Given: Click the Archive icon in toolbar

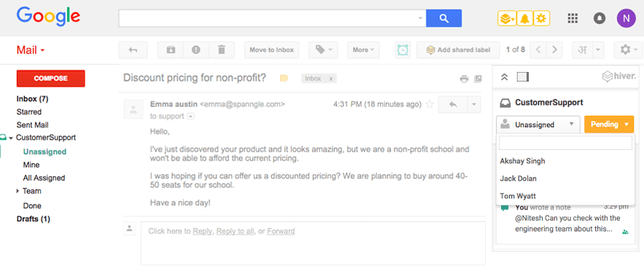Looking at the screenshot, I should click(x=171, y=50).
